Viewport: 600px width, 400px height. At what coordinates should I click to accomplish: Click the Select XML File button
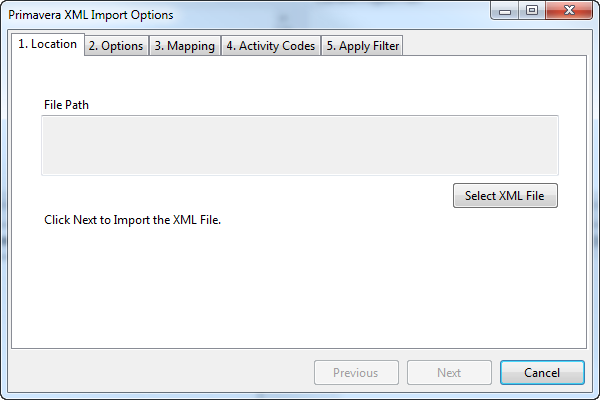505,196
